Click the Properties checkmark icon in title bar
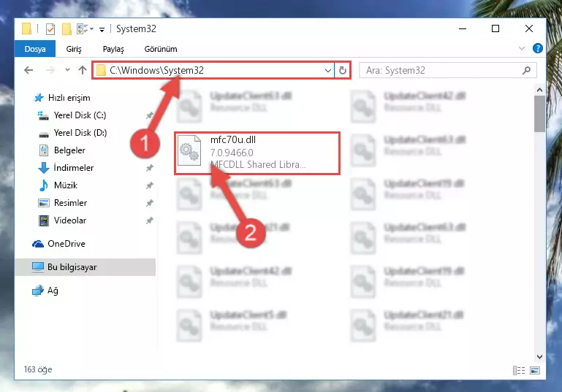The width and height of the screenshot is (562, 392). click(x=50, y=29)
